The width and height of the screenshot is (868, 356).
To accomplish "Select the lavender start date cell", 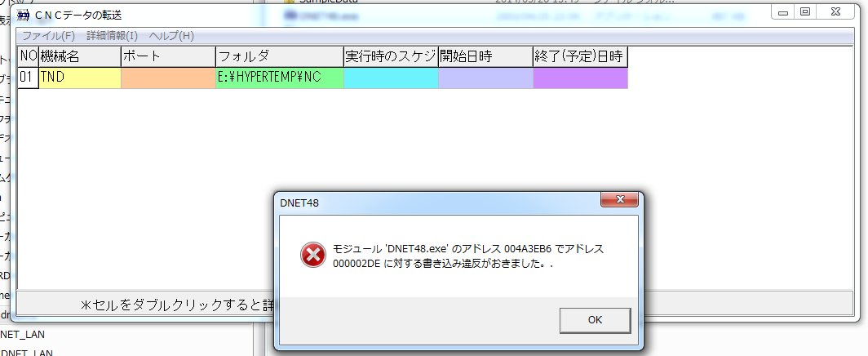I will [485, 78].
